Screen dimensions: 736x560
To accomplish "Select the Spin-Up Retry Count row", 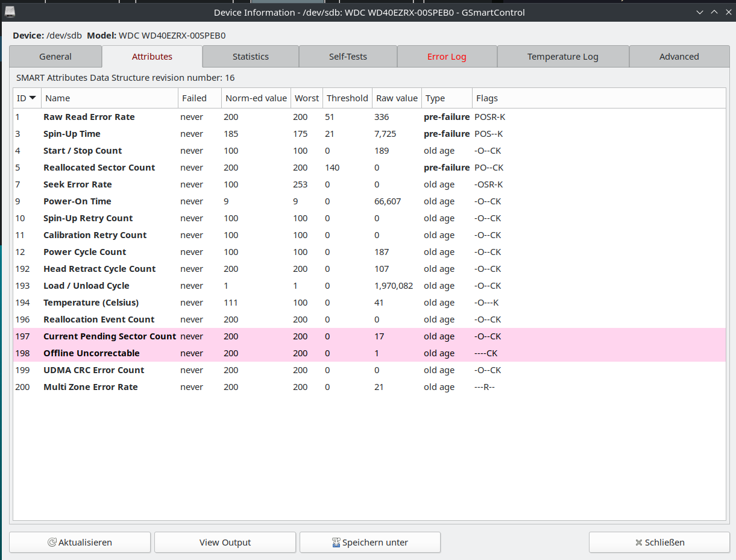I will (x=369, y=218).
